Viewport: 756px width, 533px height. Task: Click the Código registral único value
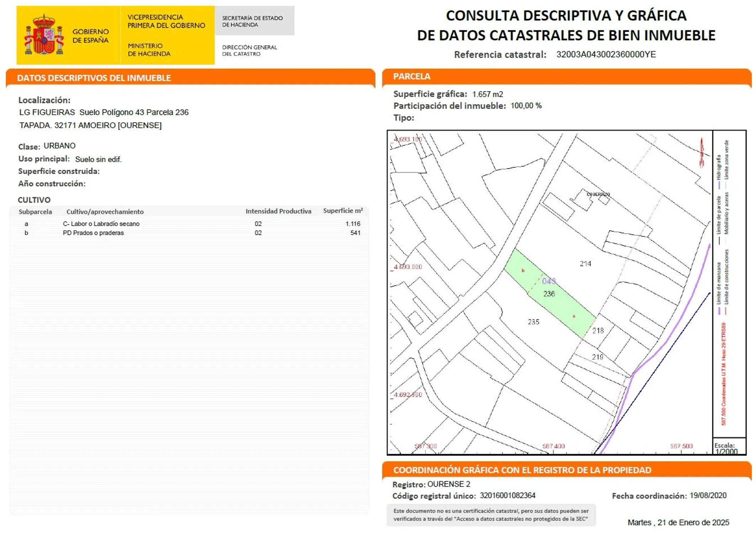[x=508, y=496]
